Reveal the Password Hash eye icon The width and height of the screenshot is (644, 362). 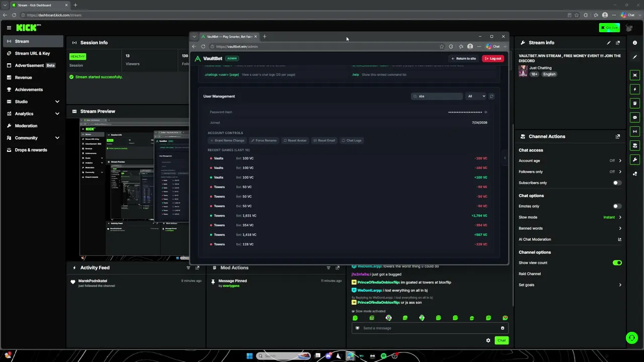tap(486, 112)
